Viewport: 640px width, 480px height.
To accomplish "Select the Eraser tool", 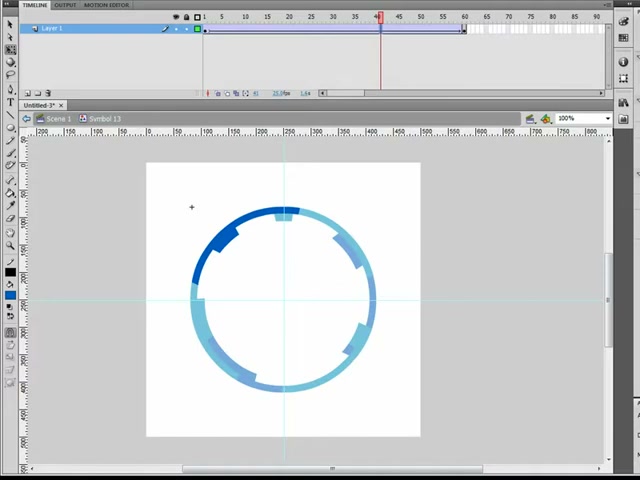I will (x=10, y=218).
